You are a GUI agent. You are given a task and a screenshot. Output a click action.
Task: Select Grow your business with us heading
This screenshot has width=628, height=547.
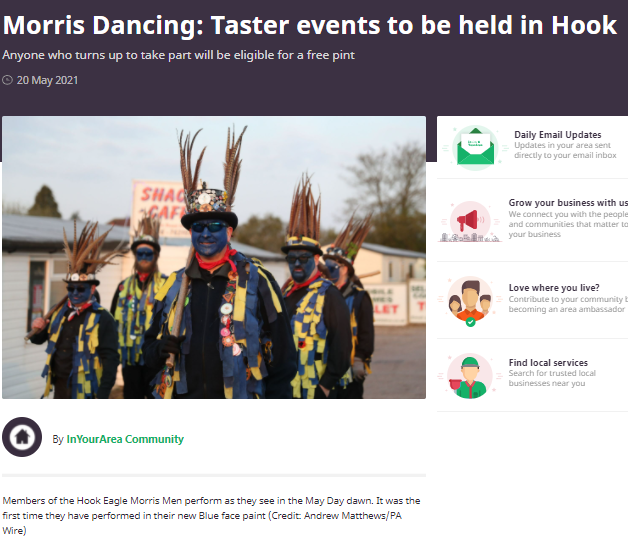tap(568, 203)
